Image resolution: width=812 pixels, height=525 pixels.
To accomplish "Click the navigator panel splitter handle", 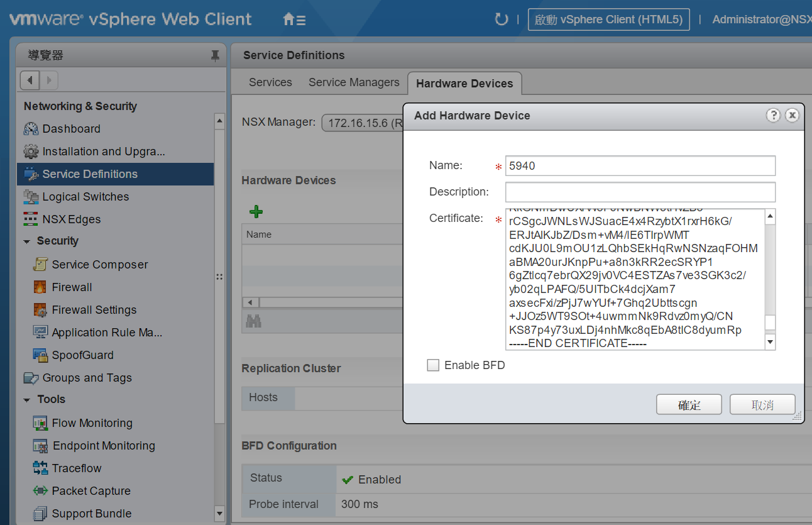I will [x=219, y=277].
